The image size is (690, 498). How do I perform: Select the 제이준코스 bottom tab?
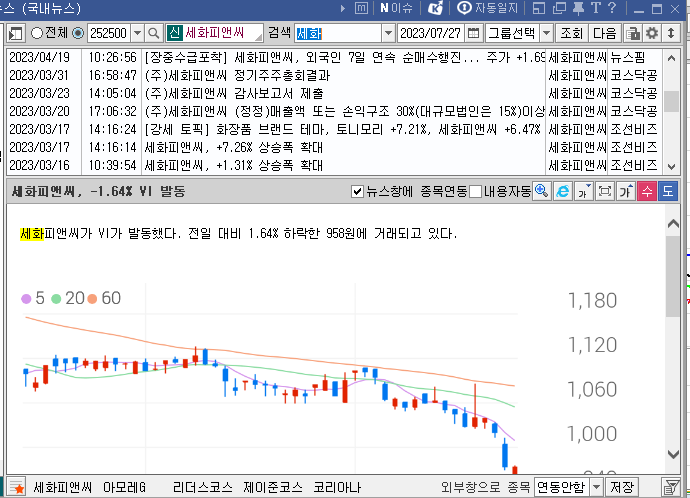[x=273, y=487]
